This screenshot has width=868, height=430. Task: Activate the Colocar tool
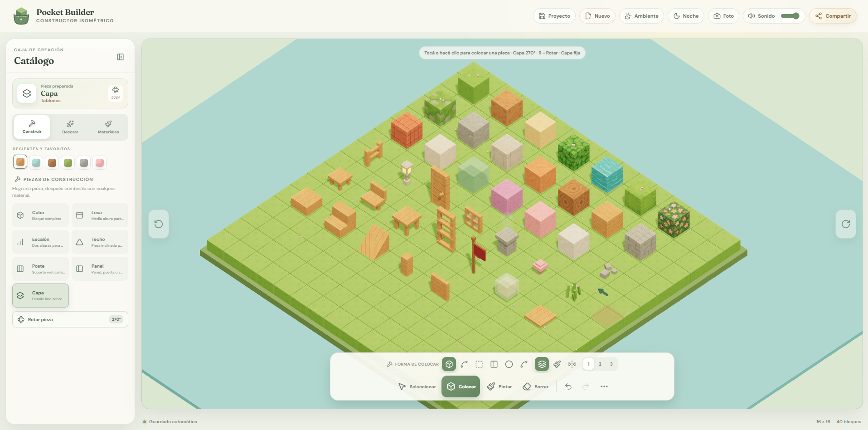[x=461, y=386]
